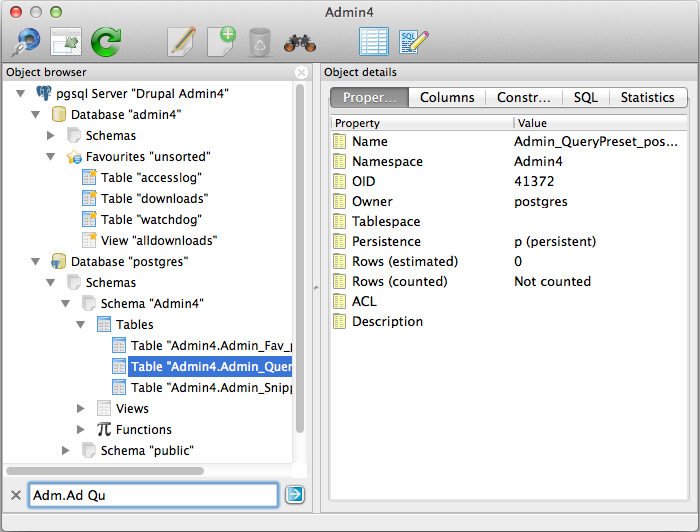Image resolution: width=700 pixels, height=532 pixels.
Task: Expand the Views node
Action: [x=81, y=408]
